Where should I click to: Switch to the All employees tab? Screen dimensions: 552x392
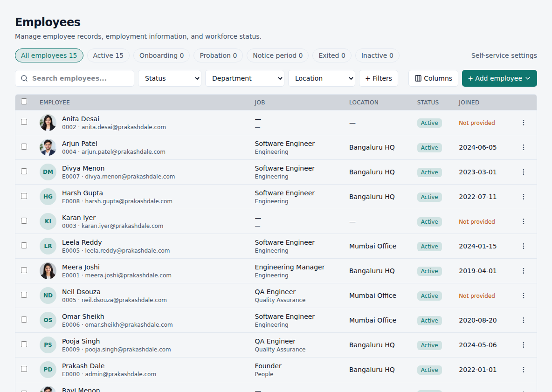coord(49,55)
